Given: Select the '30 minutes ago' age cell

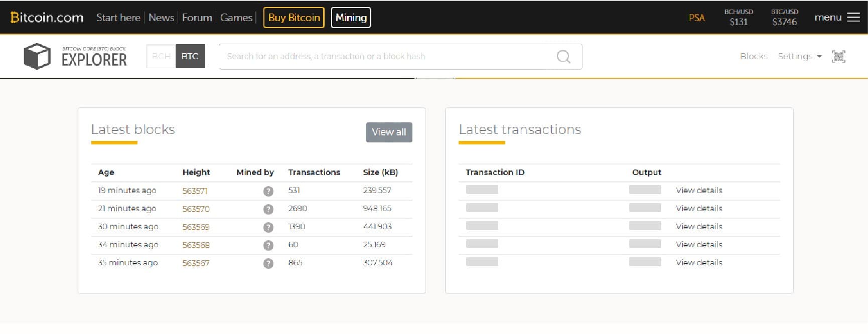Looking at the screenshot, I should (x=128, y=227).
